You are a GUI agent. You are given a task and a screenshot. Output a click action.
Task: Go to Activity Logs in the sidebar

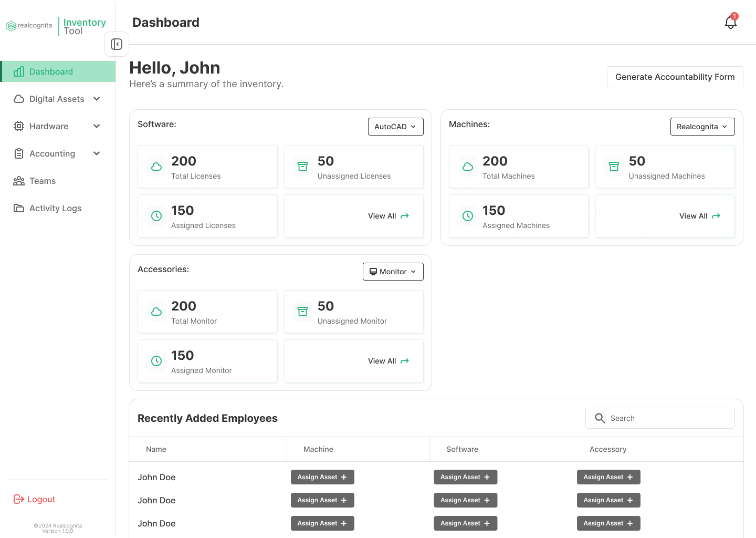(x=55, y=208)
